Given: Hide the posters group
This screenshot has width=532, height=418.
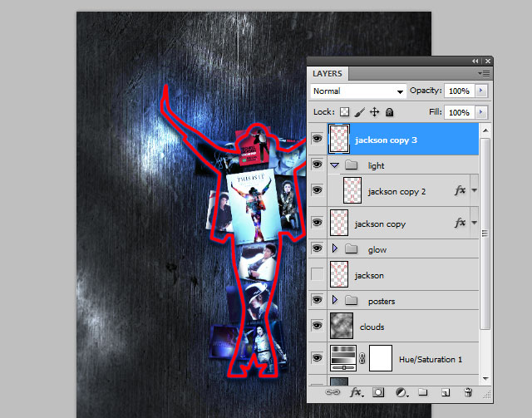Looking at the screenshot, I should [317, 300].
